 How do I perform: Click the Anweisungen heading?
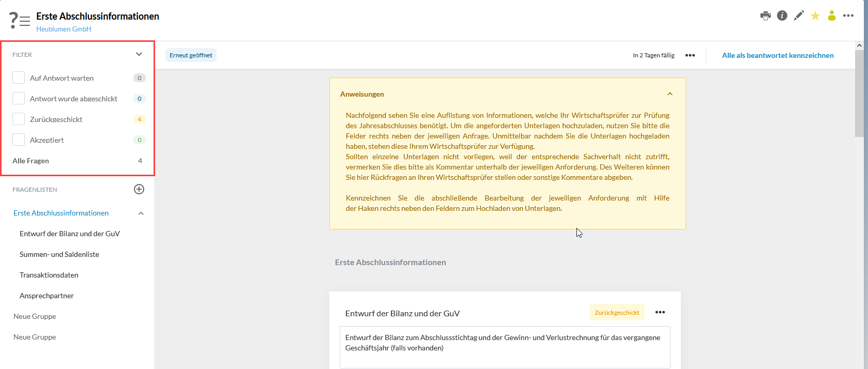pos(362,94)
